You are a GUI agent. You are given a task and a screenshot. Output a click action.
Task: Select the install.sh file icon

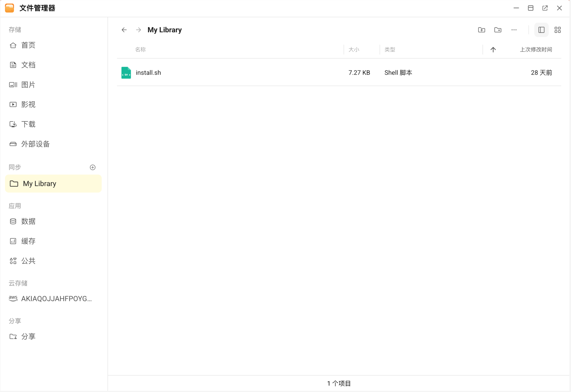[x=126, y=73]
